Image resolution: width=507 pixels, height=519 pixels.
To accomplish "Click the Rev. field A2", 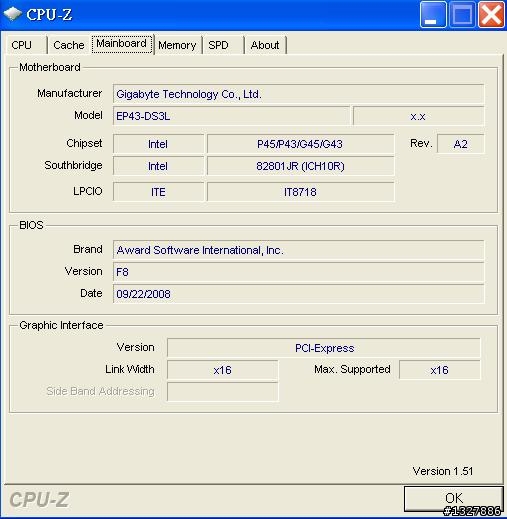I will point(460,144).
